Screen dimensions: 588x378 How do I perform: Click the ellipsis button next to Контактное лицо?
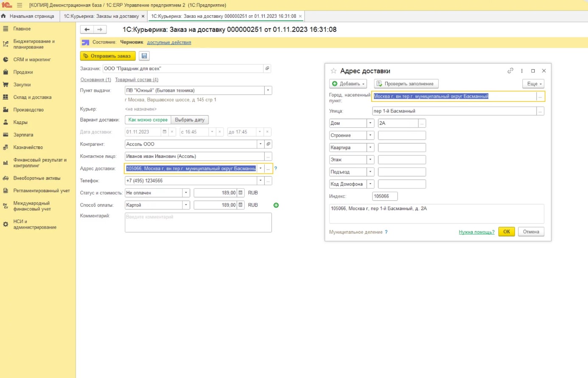pos(268,157)
